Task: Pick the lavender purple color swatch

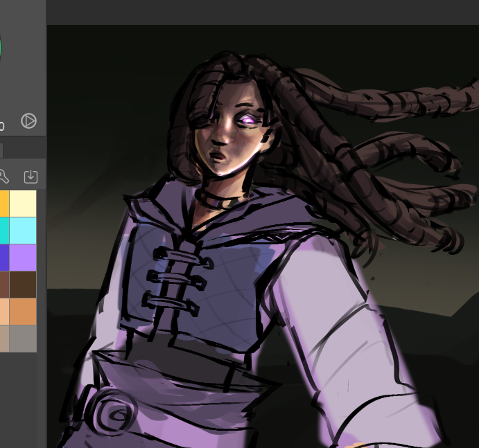Action: tap(23, 258)
